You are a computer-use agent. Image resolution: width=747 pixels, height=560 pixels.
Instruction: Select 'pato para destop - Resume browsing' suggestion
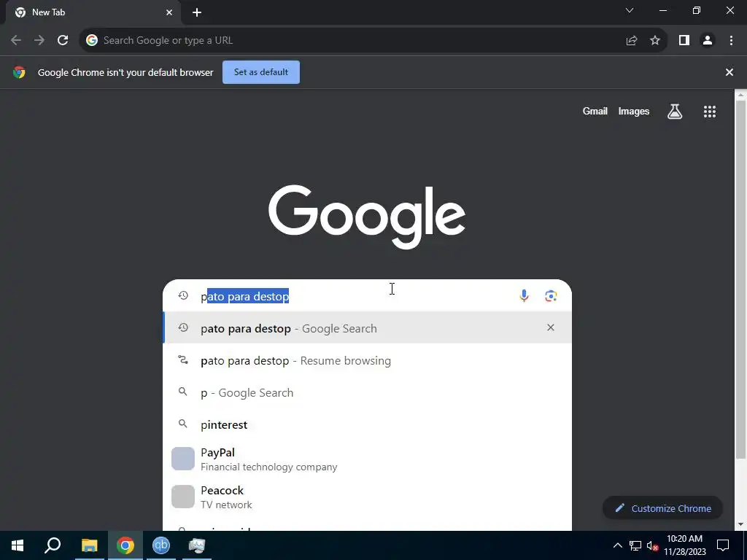pyautogui.click(x=368, y=360)
